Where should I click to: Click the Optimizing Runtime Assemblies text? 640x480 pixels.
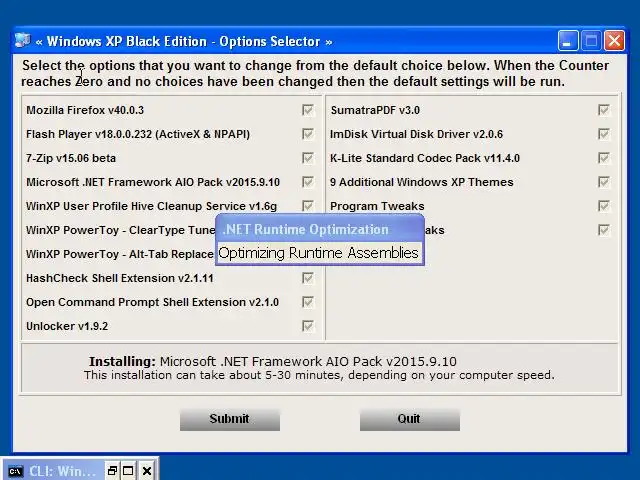tap(318, 253)
